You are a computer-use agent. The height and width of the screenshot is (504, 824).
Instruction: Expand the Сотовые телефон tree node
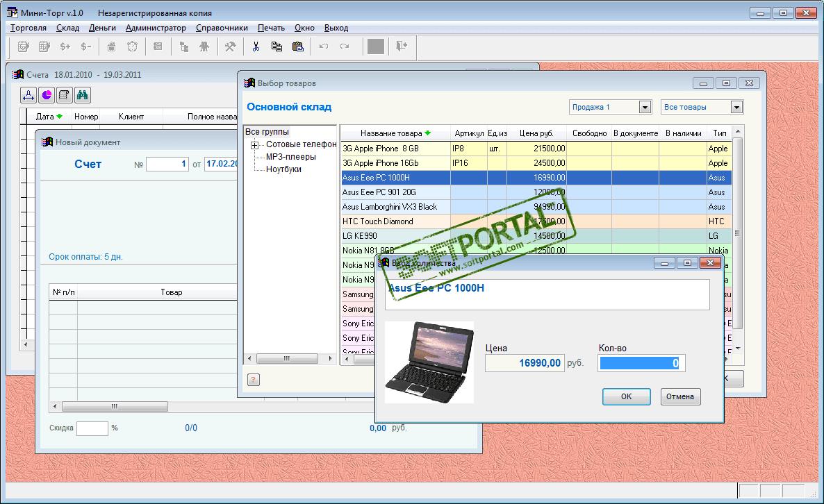point(254,145)
